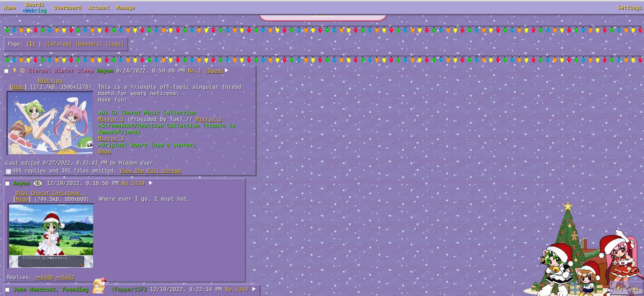Open DiGi_Charat_Christmas file link

point(51,193)
